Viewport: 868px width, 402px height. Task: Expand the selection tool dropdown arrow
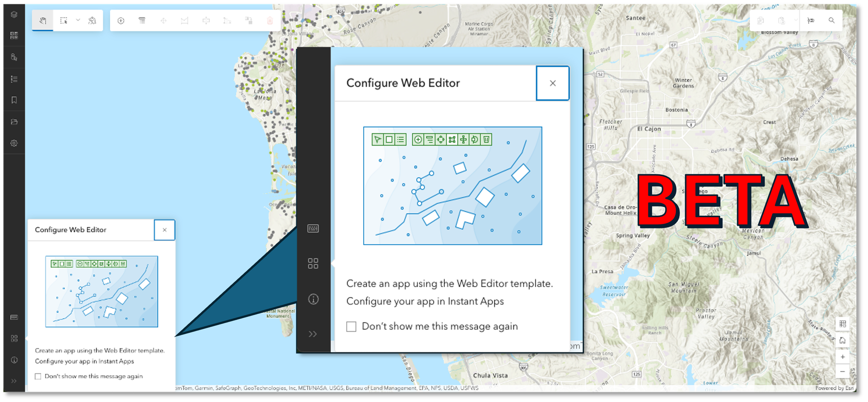point(78,20)
